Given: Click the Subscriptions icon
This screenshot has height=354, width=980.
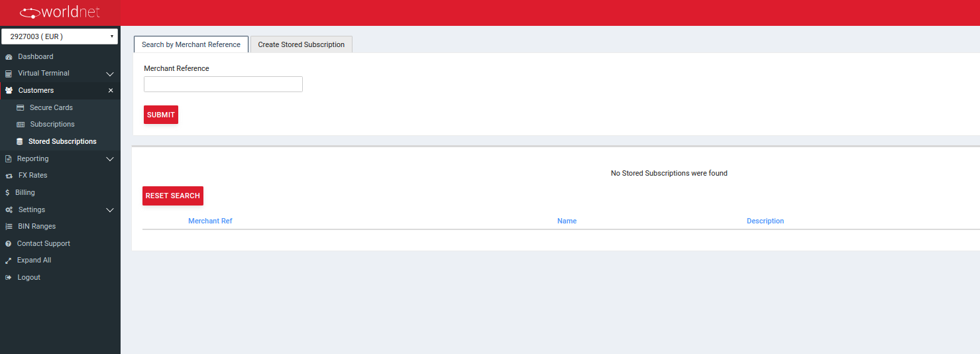Looking at the screenshot, I should [21, 125].
